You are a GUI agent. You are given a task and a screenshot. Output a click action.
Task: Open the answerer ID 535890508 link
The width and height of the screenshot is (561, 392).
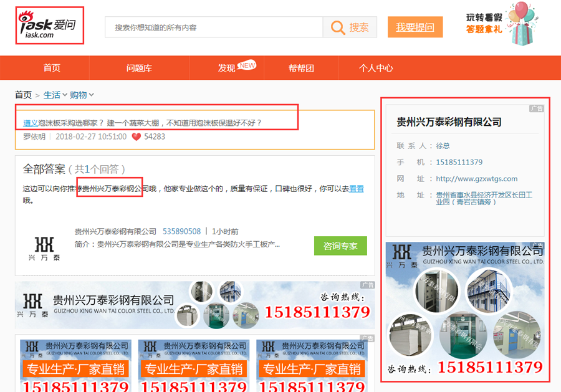click(182, 231)
